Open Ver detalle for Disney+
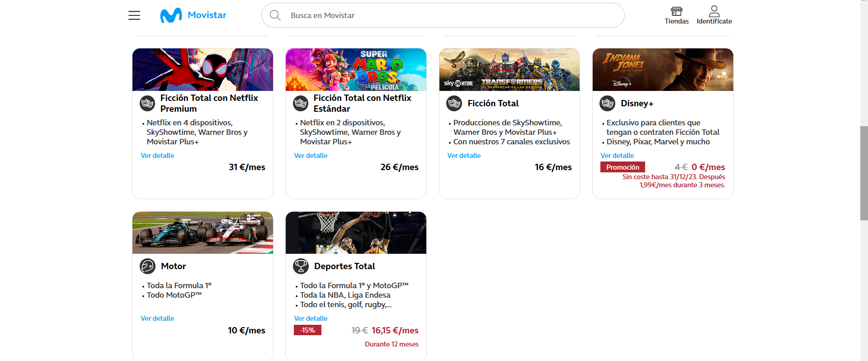868x361 pixels. [x=617, y=156]
